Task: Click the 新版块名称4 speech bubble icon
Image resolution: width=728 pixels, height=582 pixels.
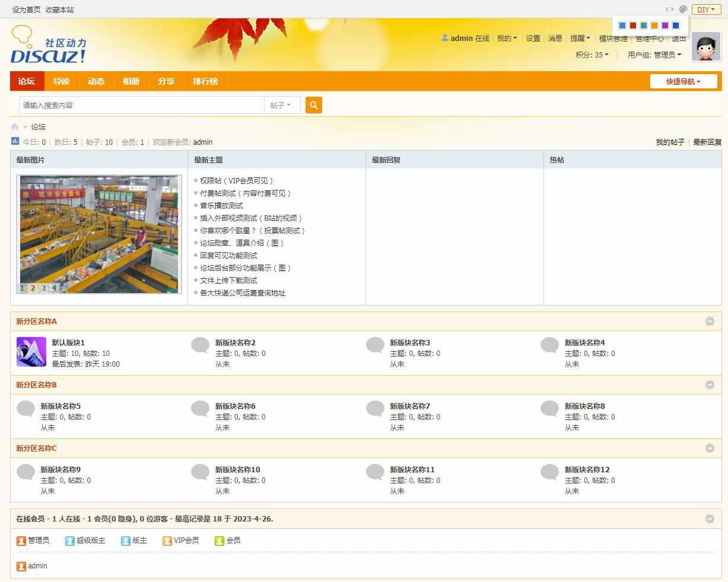Action: pyautogui.click(x=550, y=345)
